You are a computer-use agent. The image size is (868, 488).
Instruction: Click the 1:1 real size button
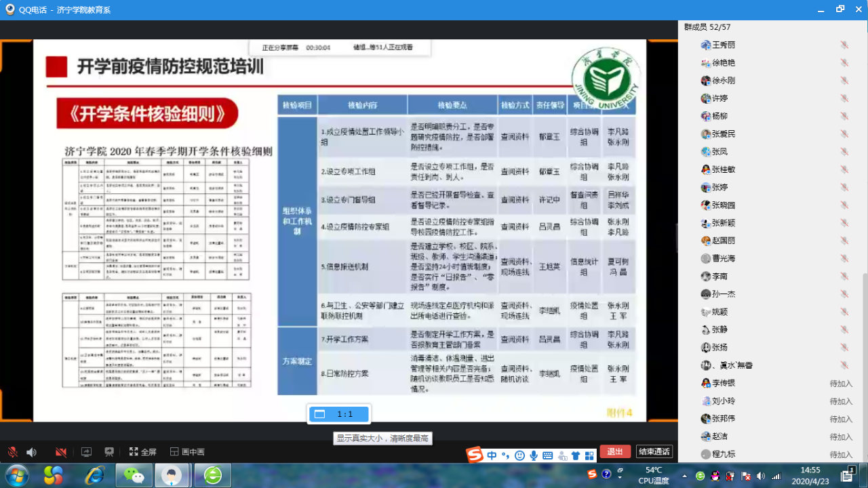click(x=338, y=414)
